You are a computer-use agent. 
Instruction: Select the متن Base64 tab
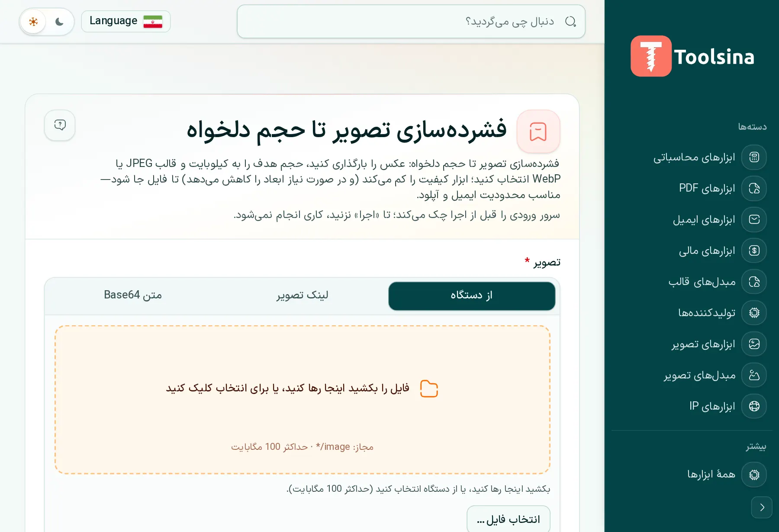tap(133, 296)
